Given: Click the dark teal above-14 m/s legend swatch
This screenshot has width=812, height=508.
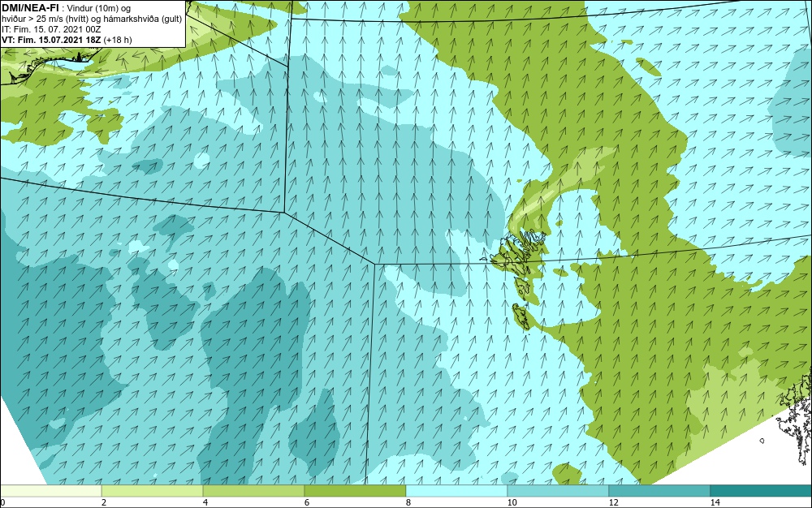Looking at the screenshot, I should pos(762,491).
